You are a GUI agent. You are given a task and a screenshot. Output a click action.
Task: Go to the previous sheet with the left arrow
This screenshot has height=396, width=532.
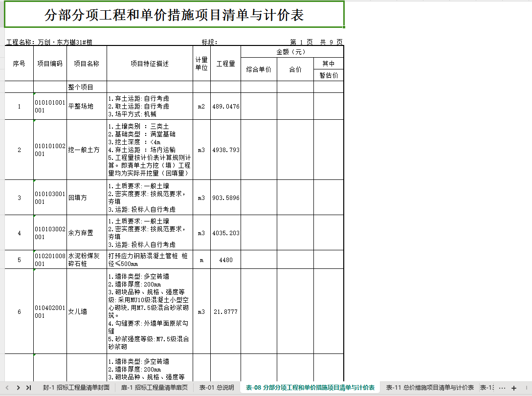7,388
